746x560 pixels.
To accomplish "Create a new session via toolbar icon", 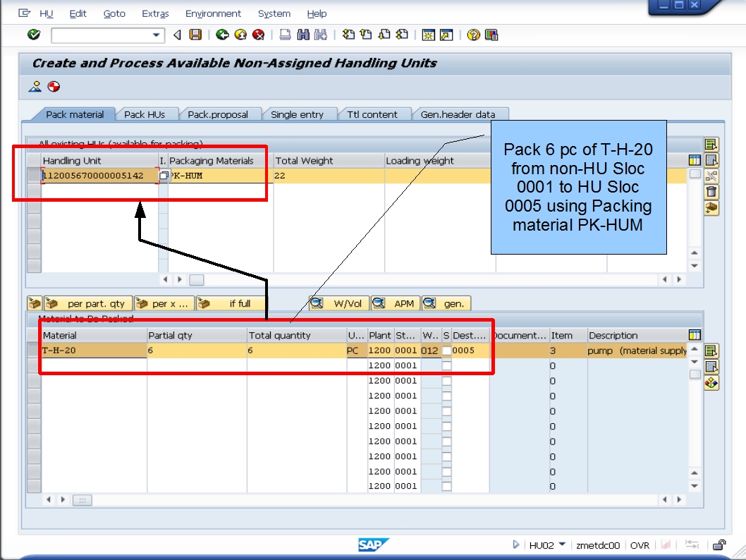I will [427, 34].
